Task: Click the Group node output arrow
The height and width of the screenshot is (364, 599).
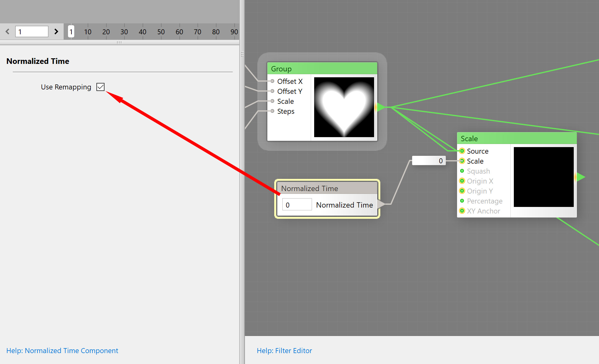Action: [x=381, y=107]
